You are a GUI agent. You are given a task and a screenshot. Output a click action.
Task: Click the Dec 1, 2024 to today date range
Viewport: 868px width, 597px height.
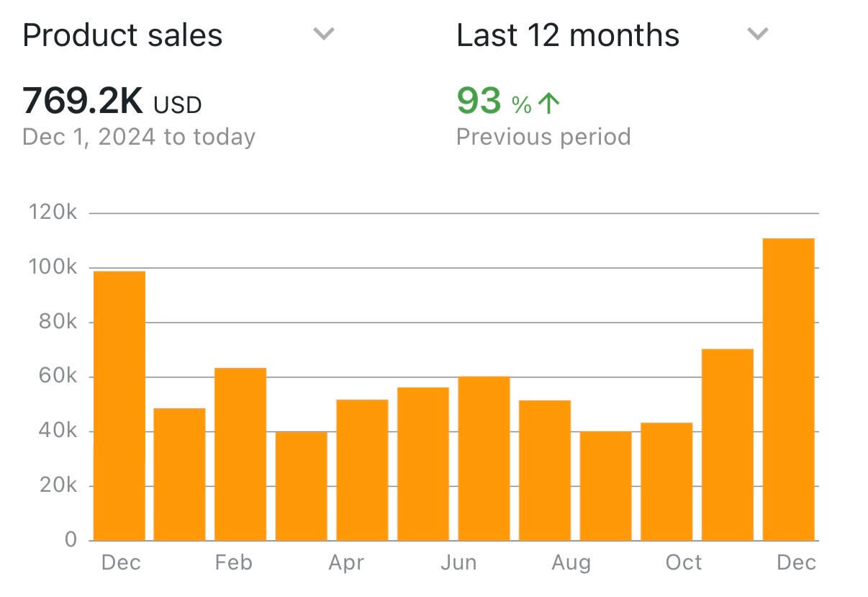139,137
